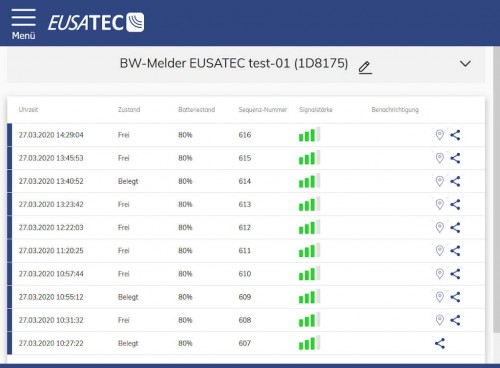The image size is (500, 368).
Task: Show location for the 10:55:12 entry
Action: [x=440, y=297]
